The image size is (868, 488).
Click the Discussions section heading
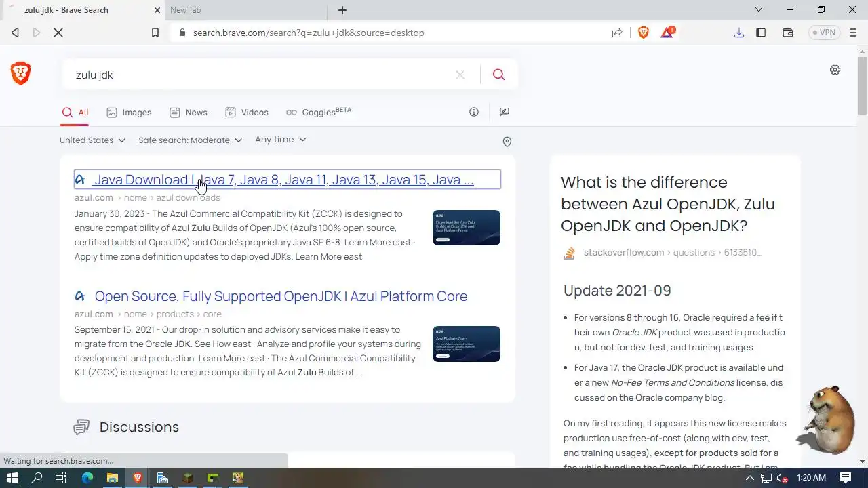[139, 427]
